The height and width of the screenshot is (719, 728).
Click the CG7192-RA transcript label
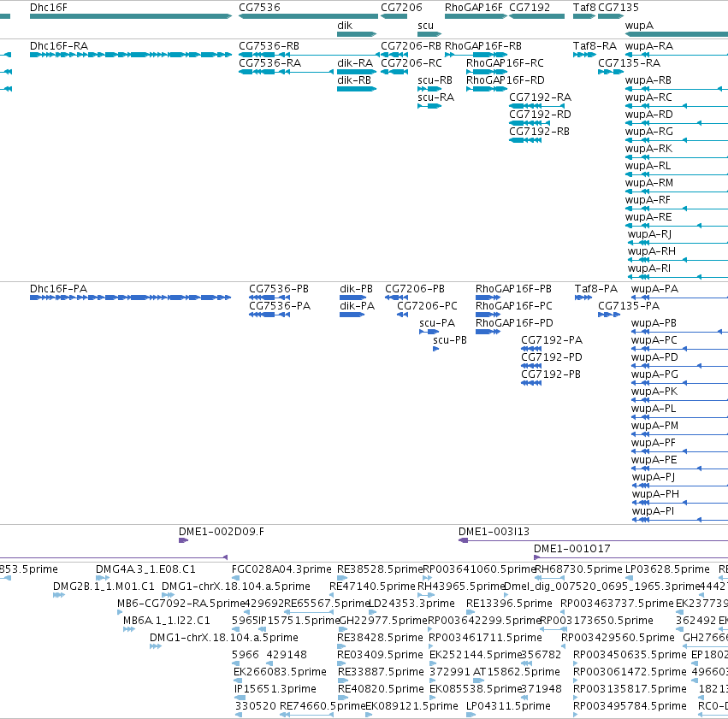pyautogui.click(x=540, y=97)
